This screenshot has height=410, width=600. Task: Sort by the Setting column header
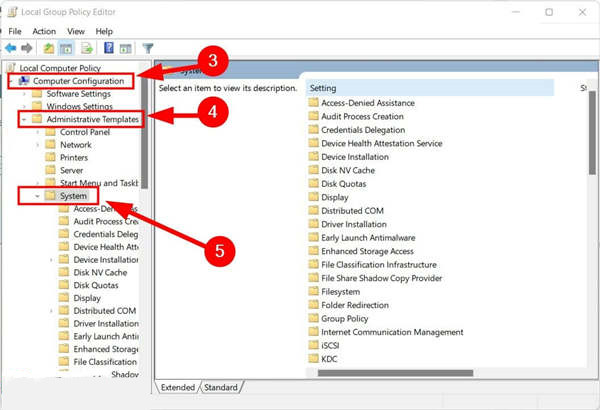430,88
